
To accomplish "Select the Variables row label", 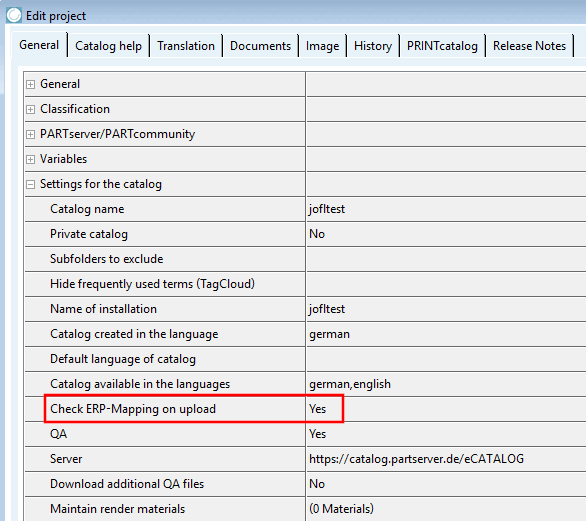I will tap(63, 159).
